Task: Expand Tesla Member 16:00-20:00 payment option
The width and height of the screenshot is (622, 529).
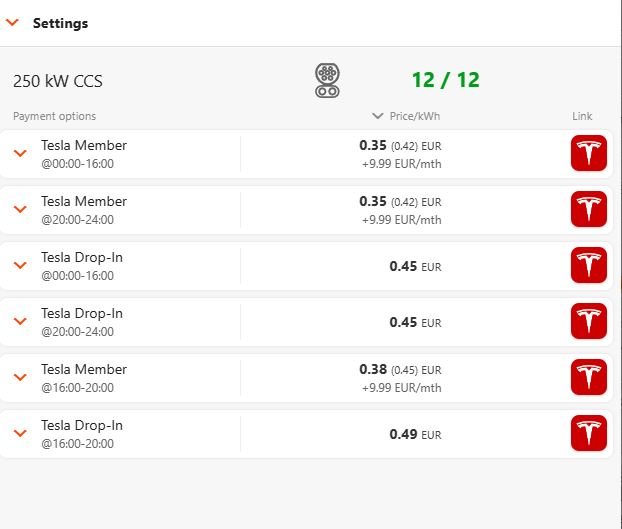Action: point(19,378)
